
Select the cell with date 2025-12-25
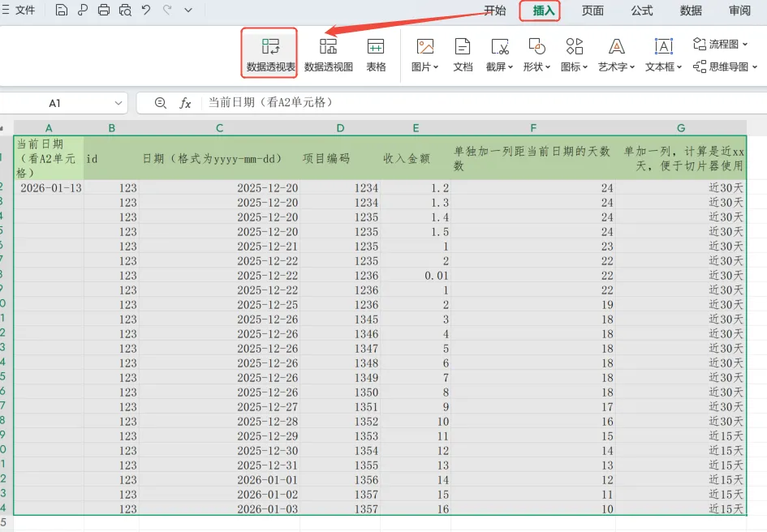[x=220, y=305]
